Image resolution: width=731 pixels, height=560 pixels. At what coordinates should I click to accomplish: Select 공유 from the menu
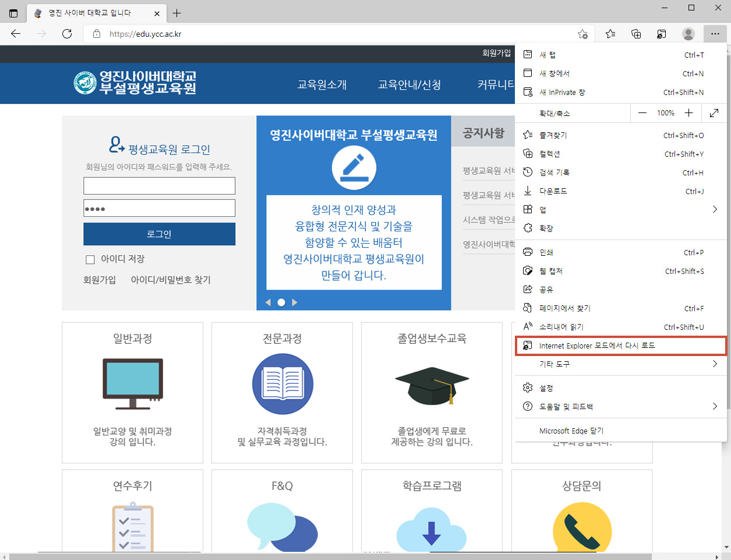pos(621,290)
